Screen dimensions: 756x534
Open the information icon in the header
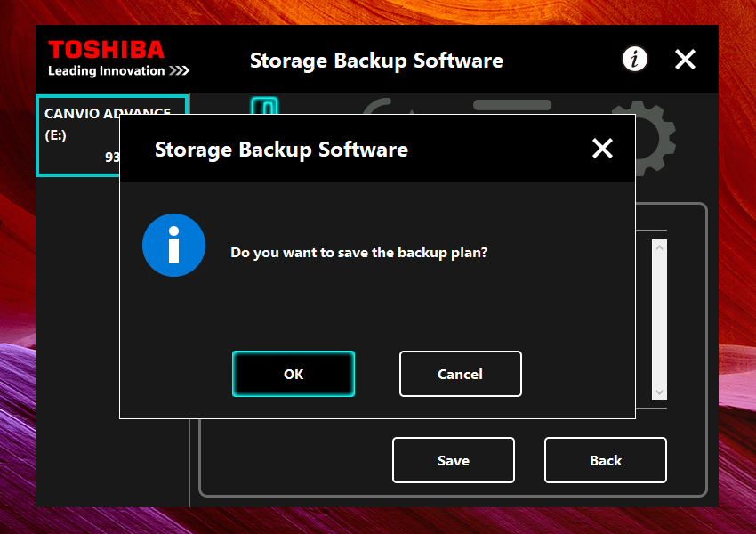coord(634,60)
